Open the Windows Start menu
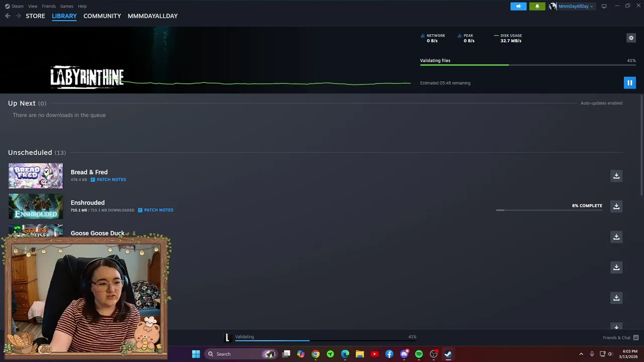Screen dimensions: 644x362 click(x=196, y=354)
